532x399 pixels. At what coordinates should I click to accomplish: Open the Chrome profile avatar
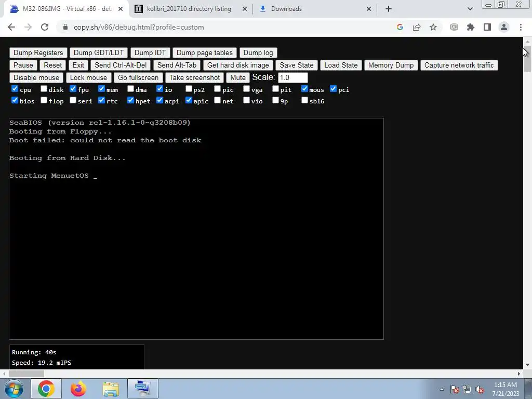[504, 27]
